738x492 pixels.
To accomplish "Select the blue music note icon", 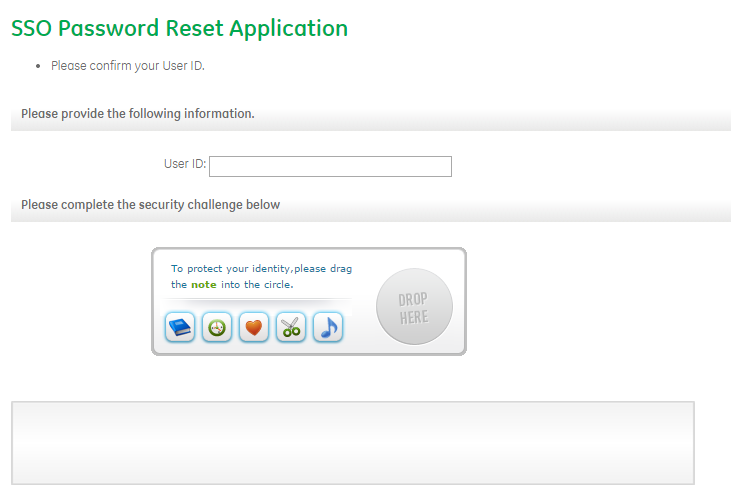I will coord(328,327).
